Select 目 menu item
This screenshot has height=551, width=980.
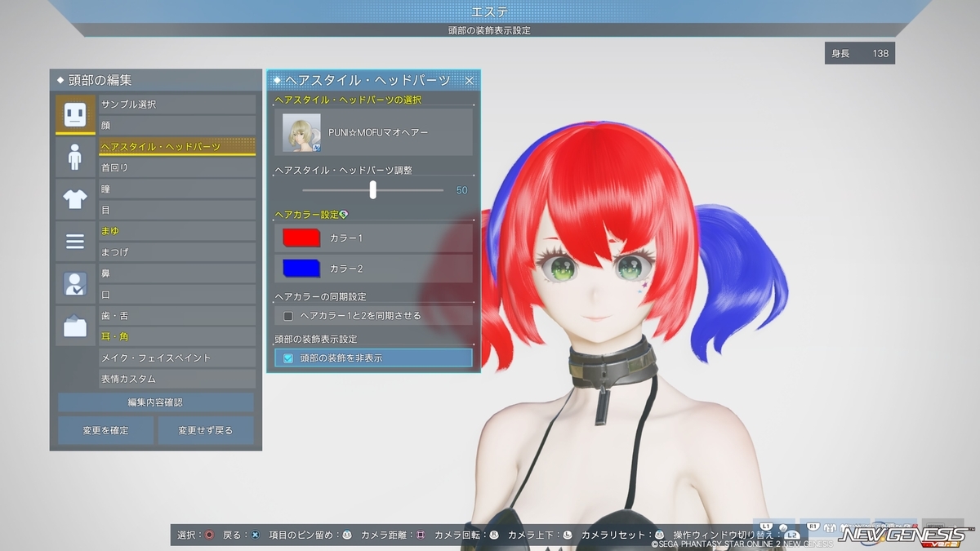(x=177, y=210)
